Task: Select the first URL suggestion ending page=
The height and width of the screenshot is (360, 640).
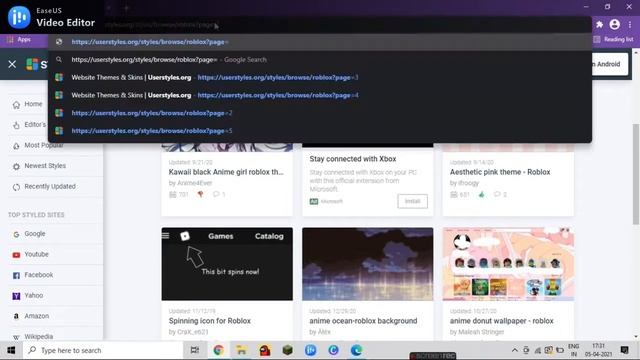Action: 320,42
